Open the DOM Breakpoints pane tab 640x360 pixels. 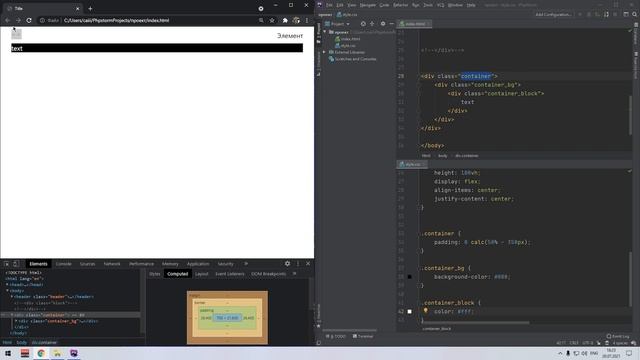[269, 274]
